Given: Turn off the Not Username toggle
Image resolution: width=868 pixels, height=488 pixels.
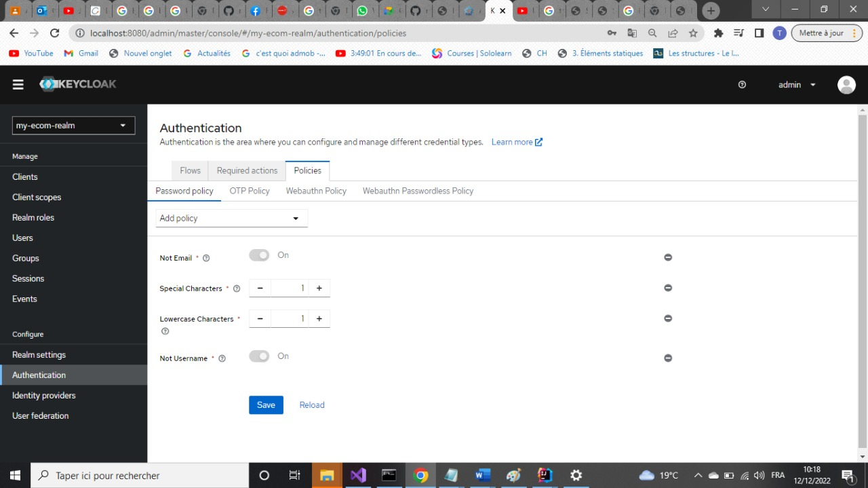Looking at the screenshot, I should click(x=259, y=356).
